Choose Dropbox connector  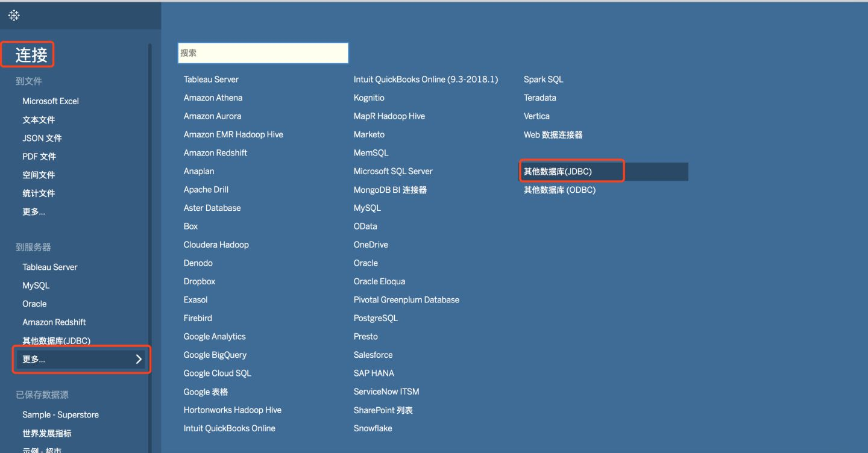pyautogui.click(x=200, y=281)
